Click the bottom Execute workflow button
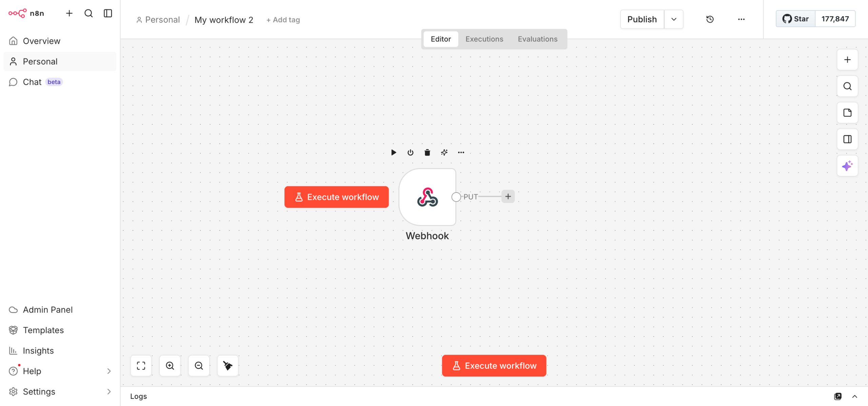Screen dimensions: 868x406 pyautogui.click(x=494, y=366)
